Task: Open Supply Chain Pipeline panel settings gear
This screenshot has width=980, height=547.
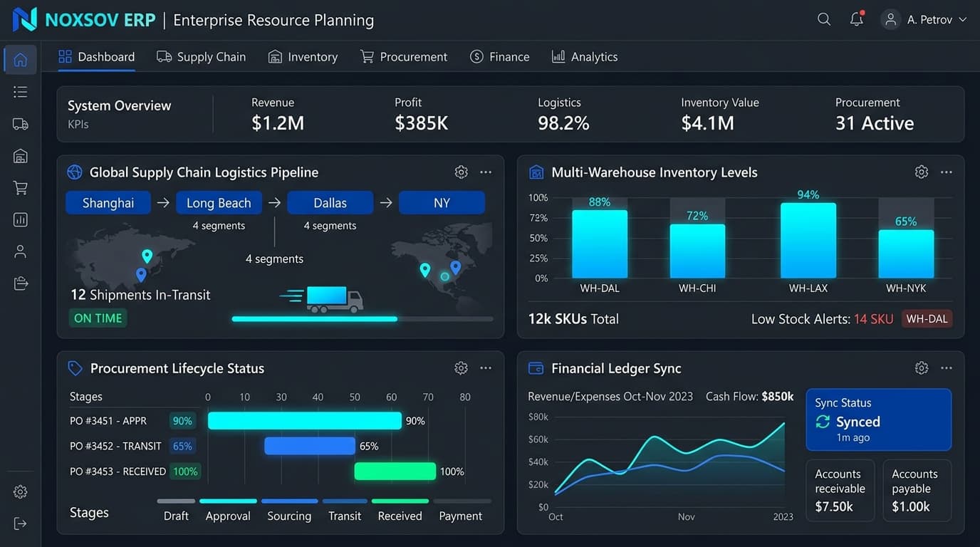Action: point(461,172)
